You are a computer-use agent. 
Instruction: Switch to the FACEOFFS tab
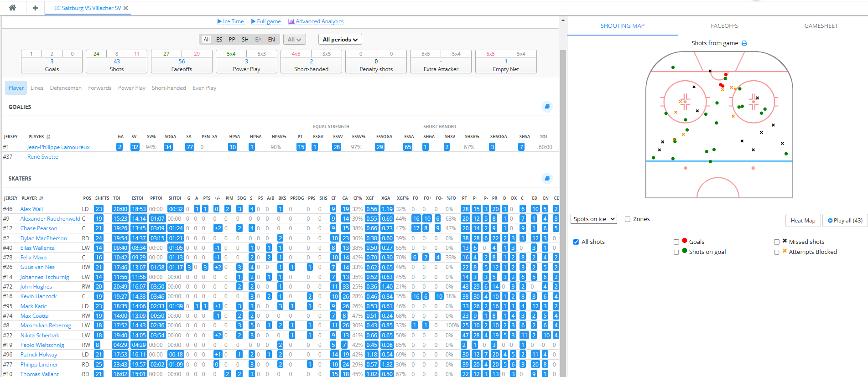pyautogui.click(x=724, y=26)
